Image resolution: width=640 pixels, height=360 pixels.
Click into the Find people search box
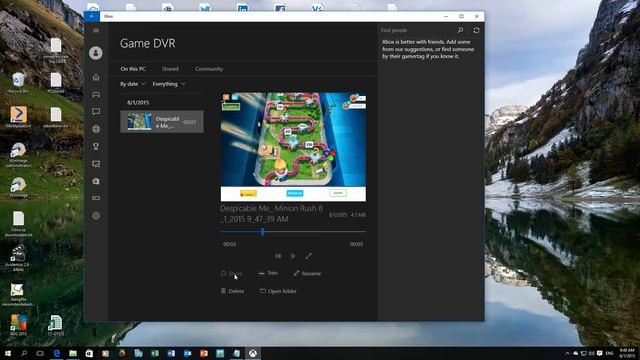(x=416, y=30)
